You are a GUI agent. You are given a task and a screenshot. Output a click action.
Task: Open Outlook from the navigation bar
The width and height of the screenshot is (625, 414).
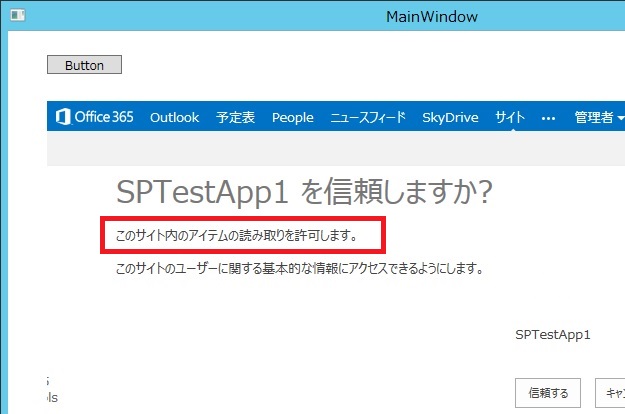[174, 117]
